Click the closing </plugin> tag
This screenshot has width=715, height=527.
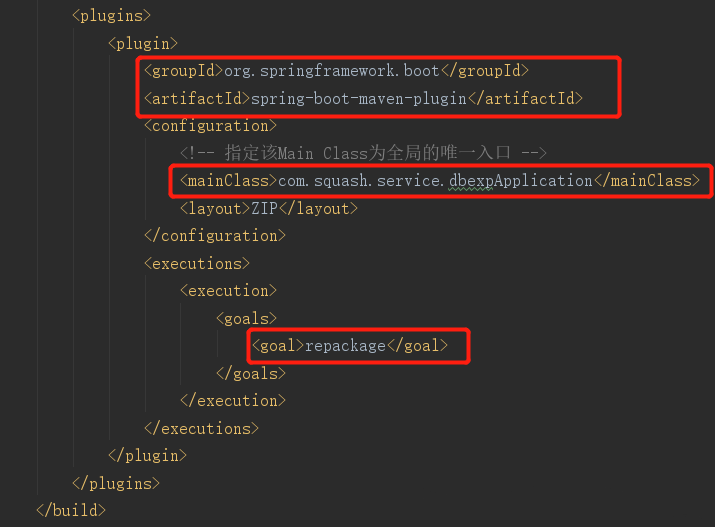coord(148,455)
